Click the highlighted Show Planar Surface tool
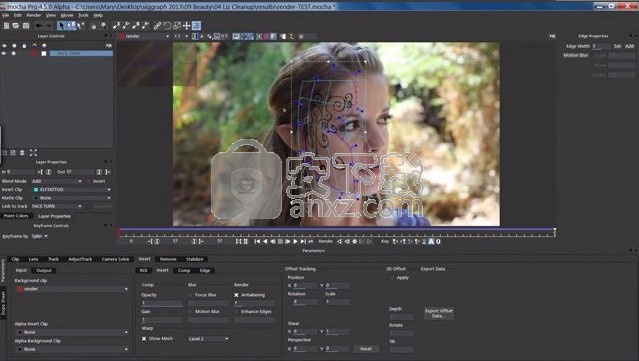The image size is (639, 361). pos(196,26)
